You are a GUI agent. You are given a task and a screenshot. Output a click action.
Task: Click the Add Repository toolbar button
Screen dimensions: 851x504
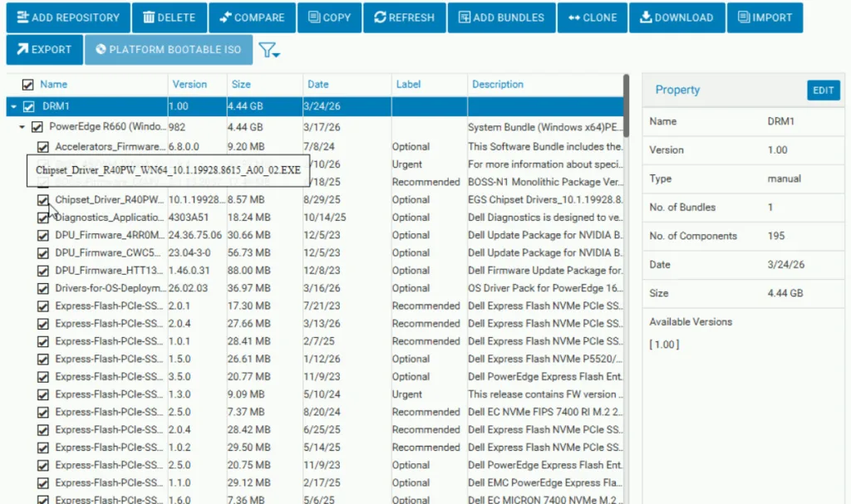click(68, 17)
